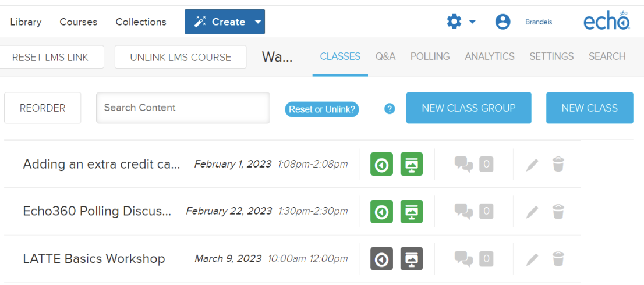Click the REORDER button
The height and width of the screenshot is (285, 644).
(x=43, y=108)
